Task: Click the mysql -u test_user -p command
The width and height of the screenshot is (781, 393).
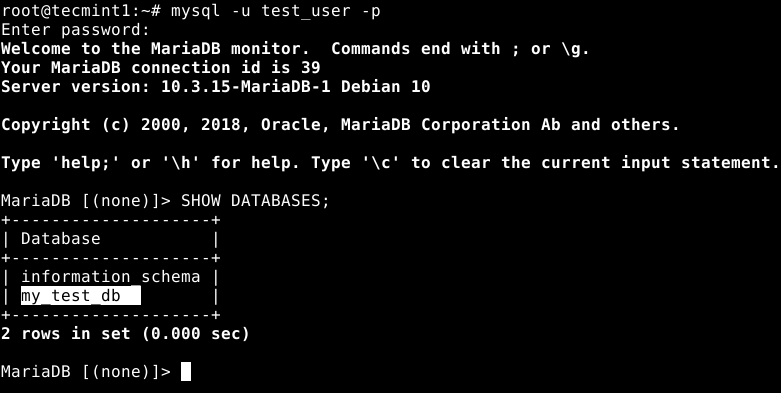Action: [275, 10]
